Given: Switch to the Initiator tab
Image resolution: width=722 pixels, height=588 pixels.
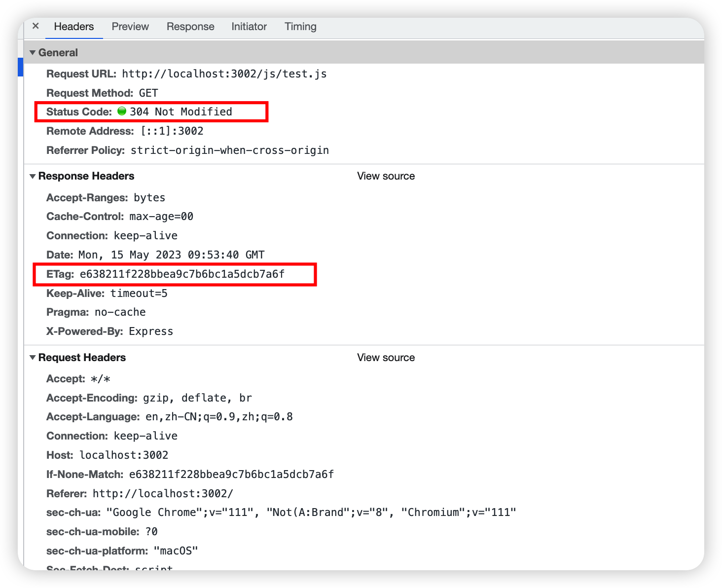Looking at the screenshot, I should point(249,27).
